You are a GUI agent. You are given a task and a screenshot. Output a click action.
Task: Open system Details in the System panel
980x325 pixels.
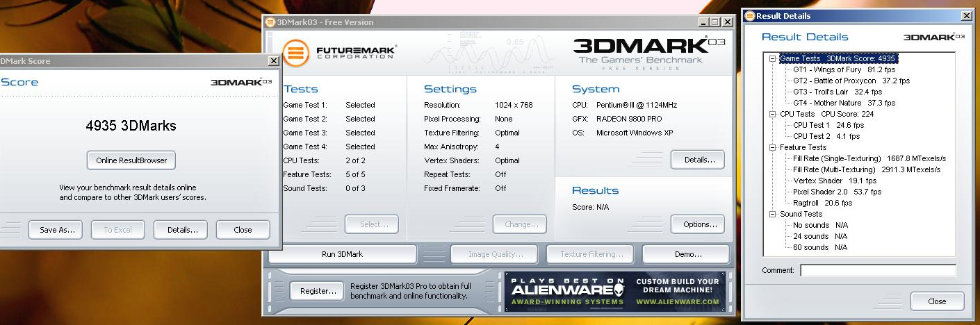[697, 160]
